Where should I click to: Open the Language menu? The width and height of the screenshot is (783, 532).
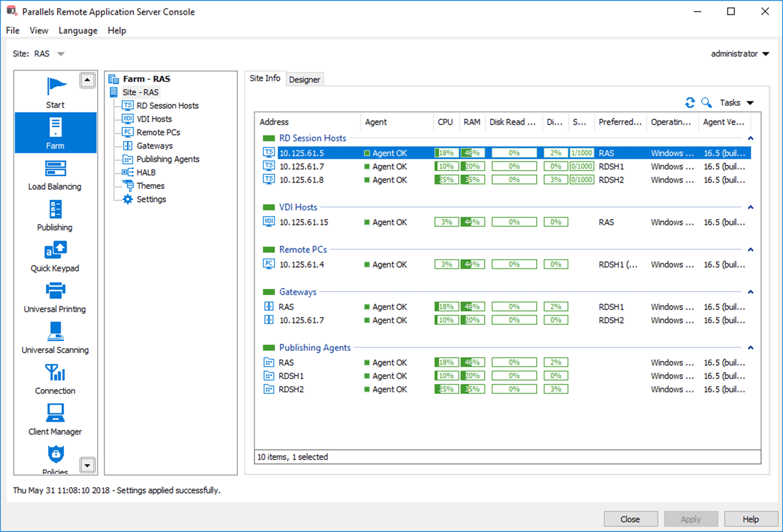click(78, 30)
